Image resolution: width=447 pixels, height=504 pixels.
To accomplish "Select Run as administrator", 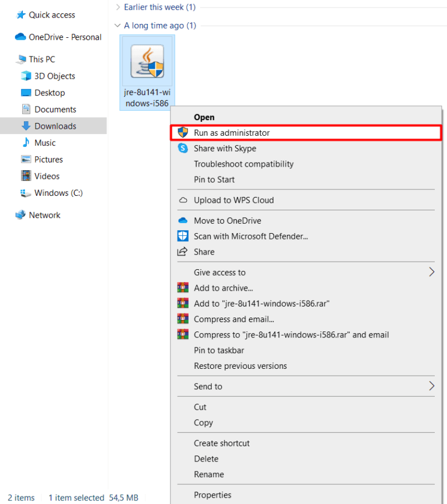I will pyautogui.click(x=306, y=133).
